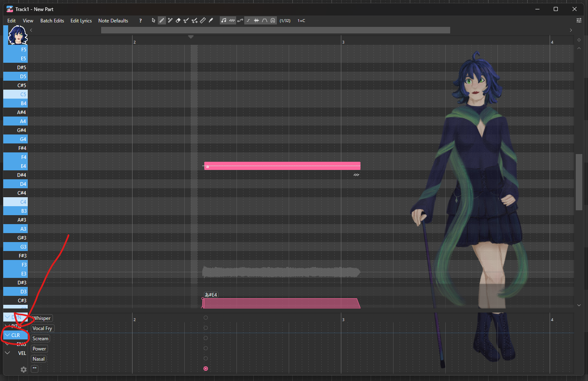Screen dimensions: 588x381
Task: Expand the CLR expression selector
Action: coord(7,335)
